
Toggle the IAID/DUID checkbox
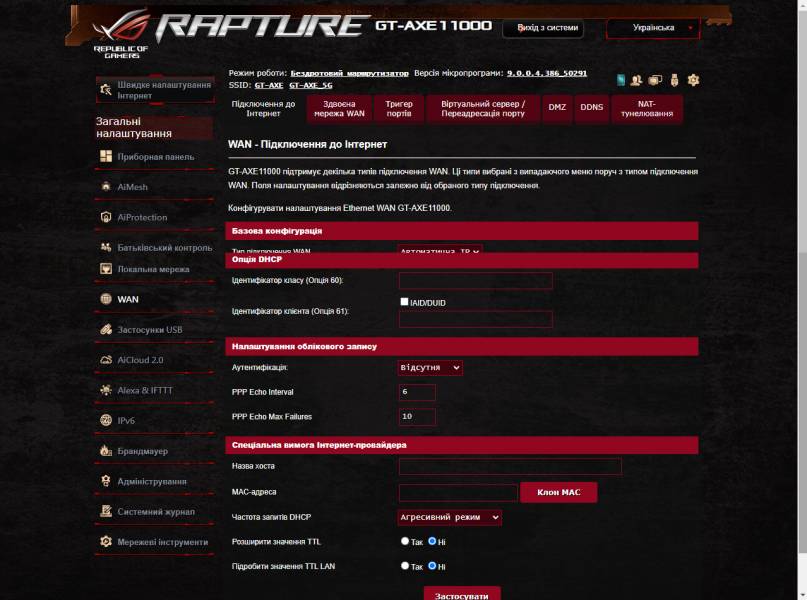click(x=404, y=302)
